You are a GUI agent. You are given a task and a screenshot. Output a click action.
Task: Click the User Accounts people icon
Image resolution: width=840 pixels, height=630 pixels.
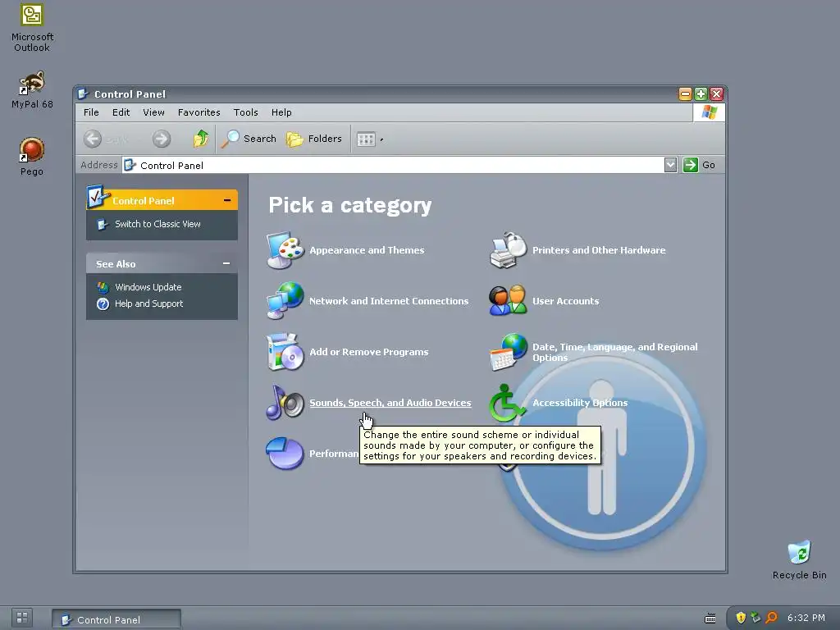508,300
